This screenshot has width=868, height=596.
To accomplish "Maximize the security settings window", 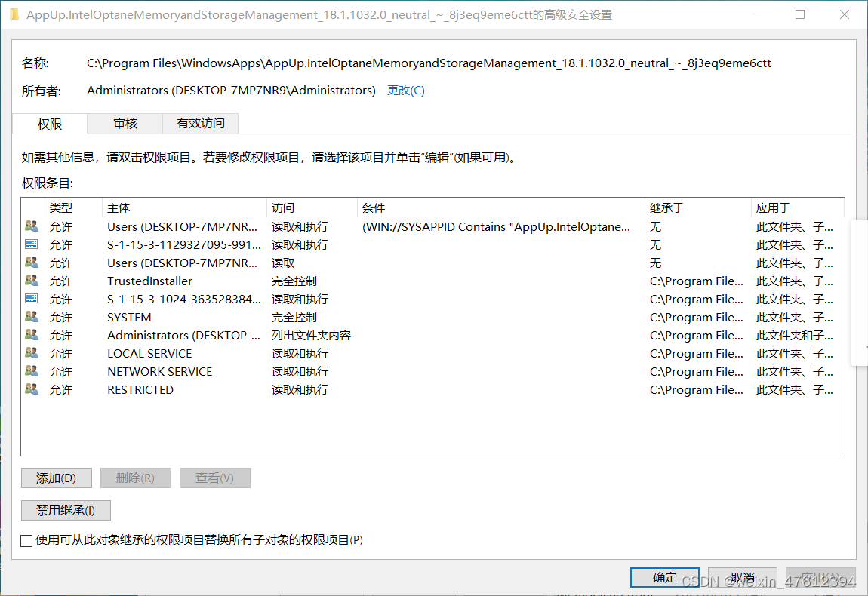I will pos(800,14).
